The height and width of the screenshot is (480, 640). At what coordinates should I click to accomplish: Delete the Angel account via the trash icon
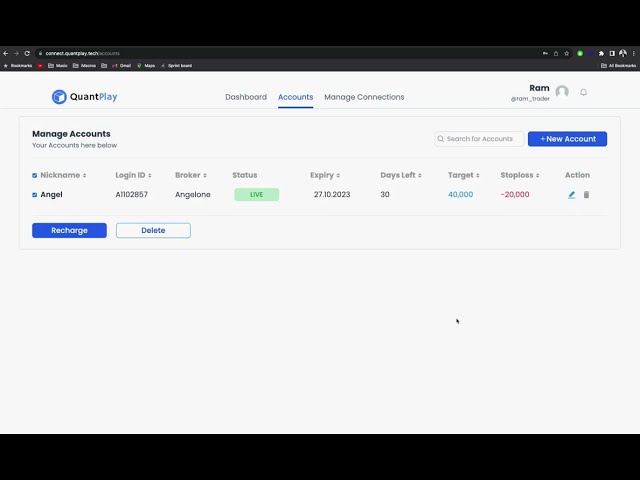click(x=586, y=195)
